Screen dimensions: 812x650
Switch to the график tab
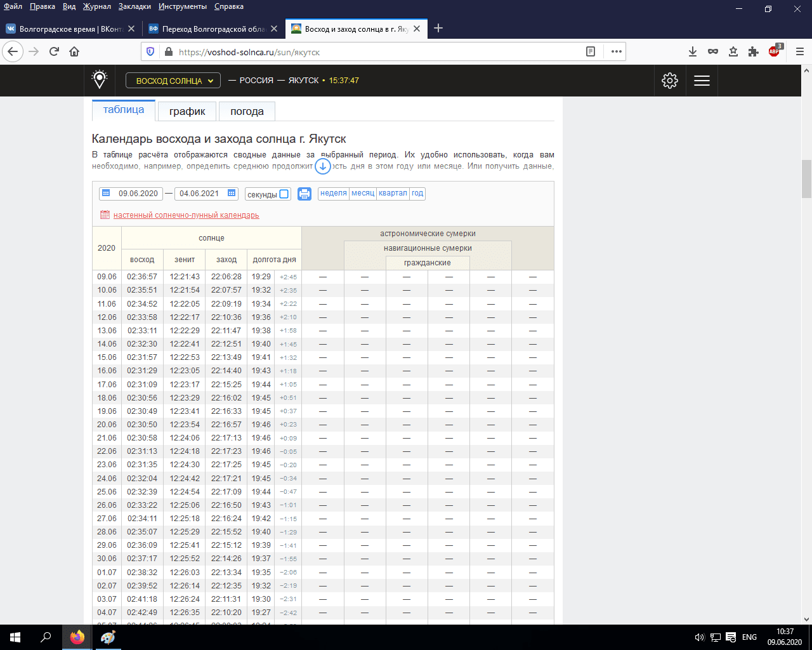pos(187,111)
